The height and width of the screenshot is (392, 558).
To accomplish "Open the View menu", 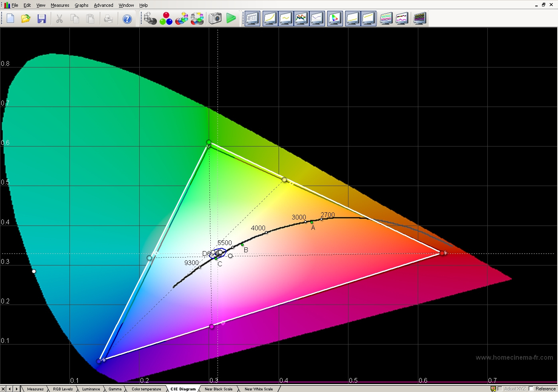I will tap(41, 5).
